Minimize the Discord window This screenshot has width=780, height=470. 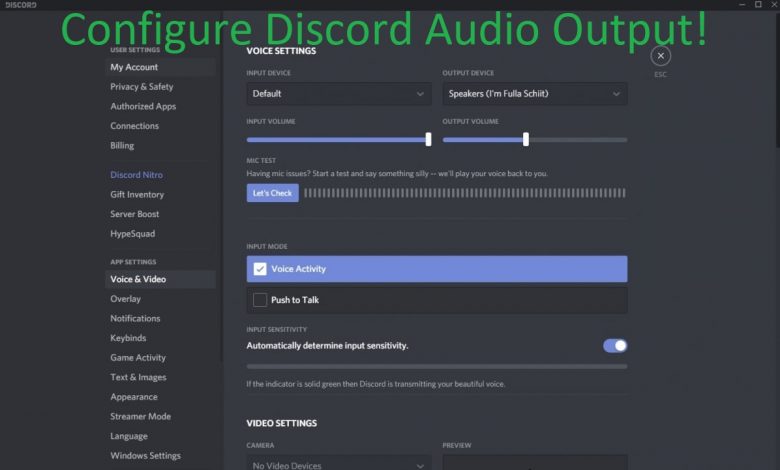pos(742,4)
